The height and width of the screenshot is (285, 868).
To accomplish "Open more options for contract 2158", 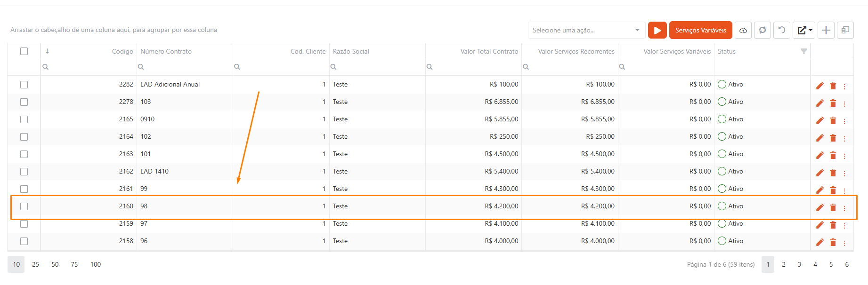I will point(844,243).
